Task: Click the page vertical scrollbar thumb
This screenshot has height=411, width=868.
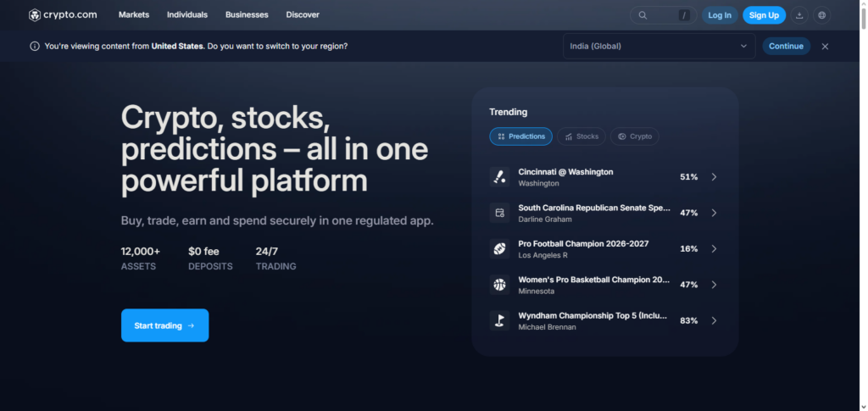Action: point(864,19)
